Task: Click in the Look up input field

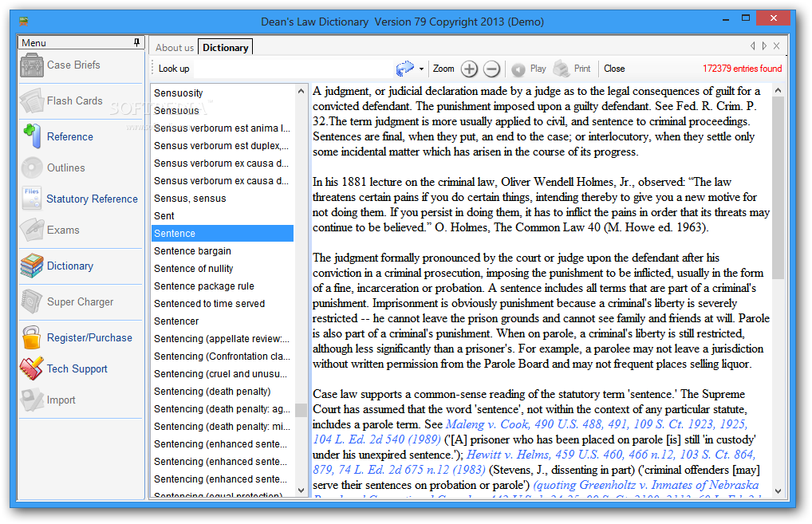Action: [x=292, y=69]
